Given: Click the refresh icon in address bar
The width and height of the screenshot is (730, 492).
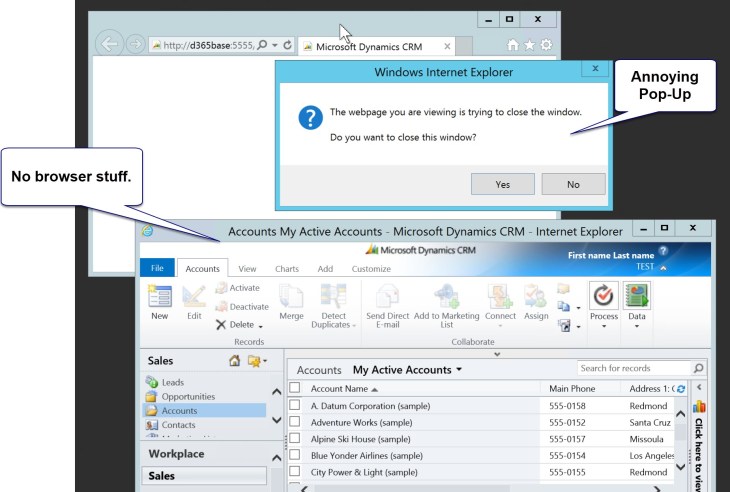Looking at the screenshot, I should click(x=288, y=45).
